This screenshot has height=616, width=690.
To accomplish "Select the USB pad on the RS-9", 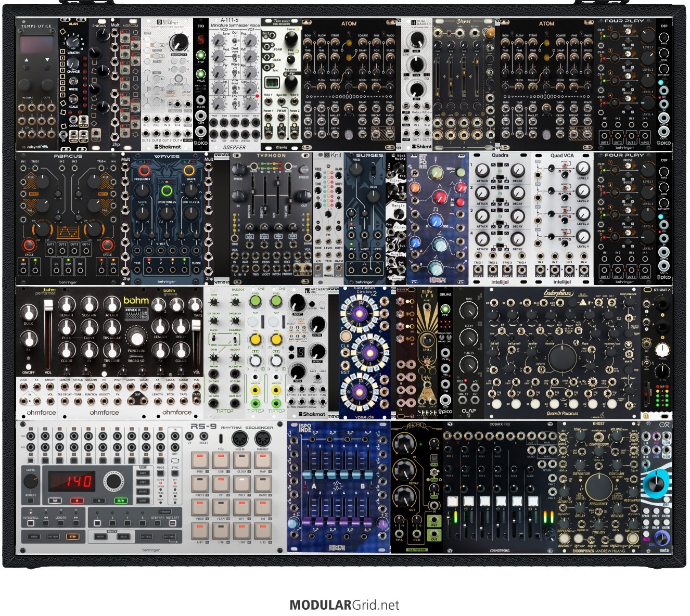I will (x=221, y=461).
